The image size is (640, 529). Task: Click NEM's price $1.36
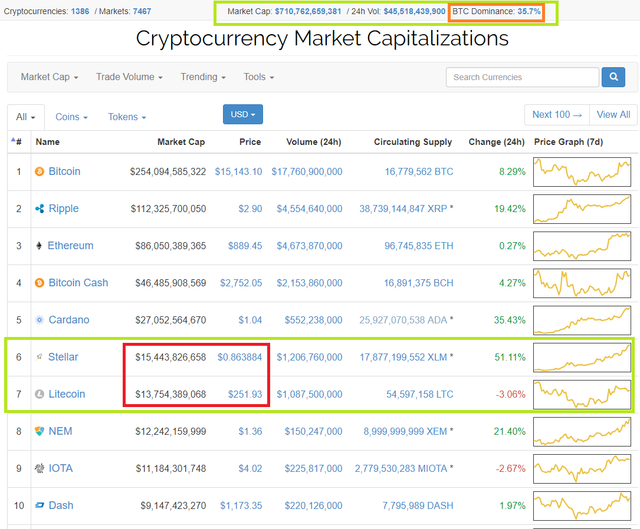pyautogui.click(x=250, y=432)
